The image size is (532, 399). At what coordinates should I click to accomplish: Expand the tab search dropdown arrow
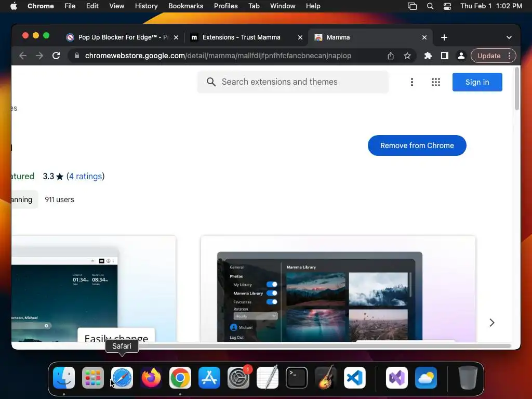pos(509,37)
